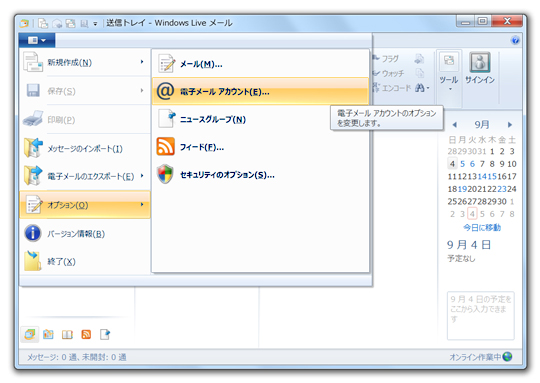Click the printer icon
Image resolution: width=540 pixels, height=383 pixels.
click(x=33, y=118)
